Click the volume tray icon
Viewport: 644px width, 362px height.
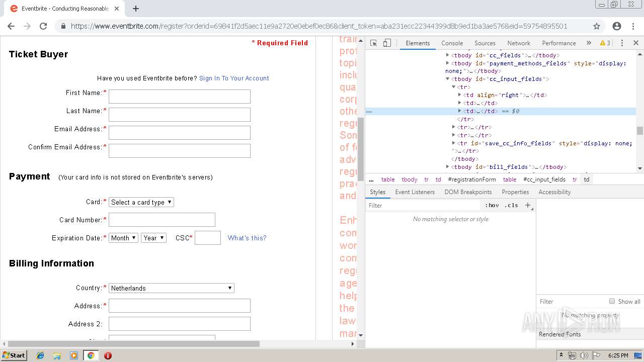(584, 355)
